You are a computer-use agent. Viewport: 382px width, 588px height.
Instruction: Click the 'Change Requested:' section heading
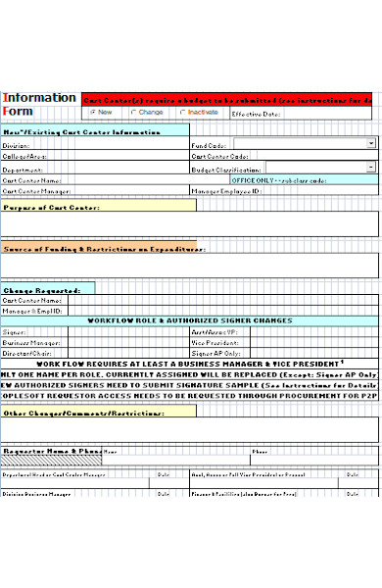[42, 291]
